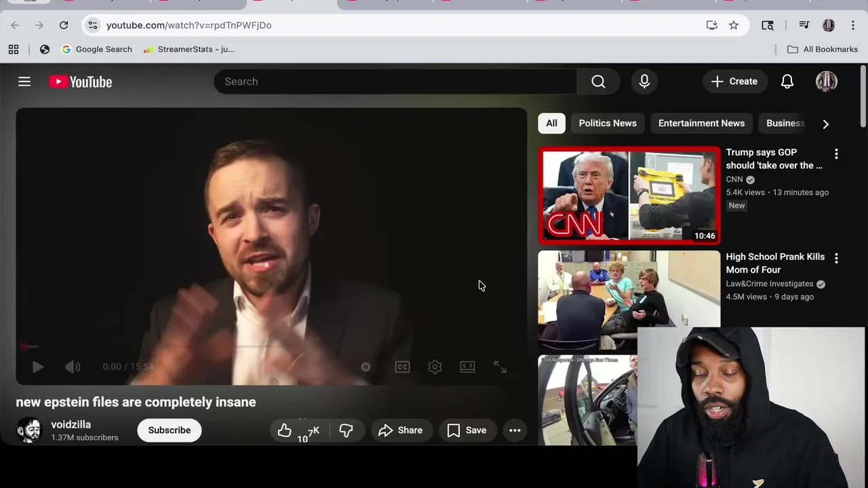Bookmark this page with star icon
The width and height of the screenshot is (868, 488).
click(734, 25)
